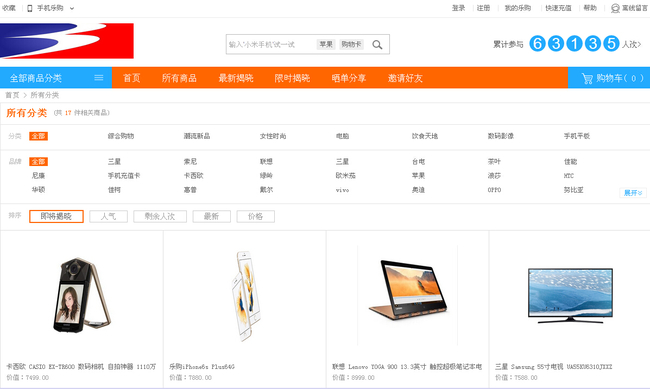Filter by brand HTC
The width and height of the screenshot is (650, 389).
pos(569,176)
